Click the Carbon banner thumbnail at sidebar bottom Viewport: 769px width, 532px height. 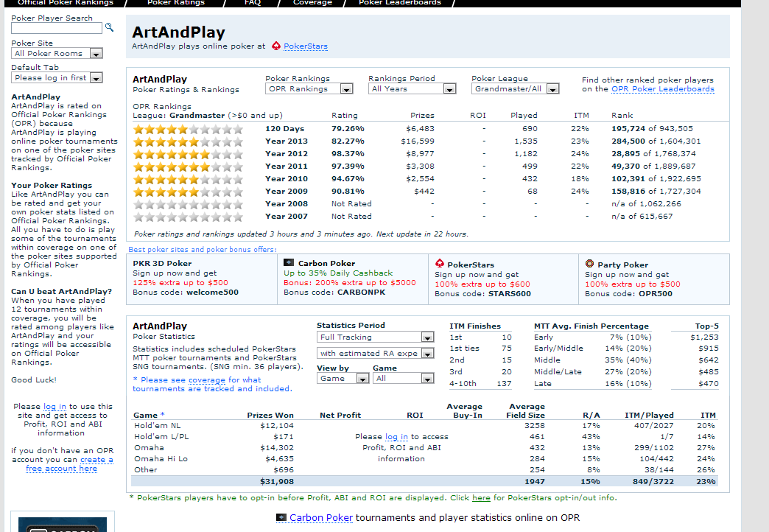click(63, 524)
